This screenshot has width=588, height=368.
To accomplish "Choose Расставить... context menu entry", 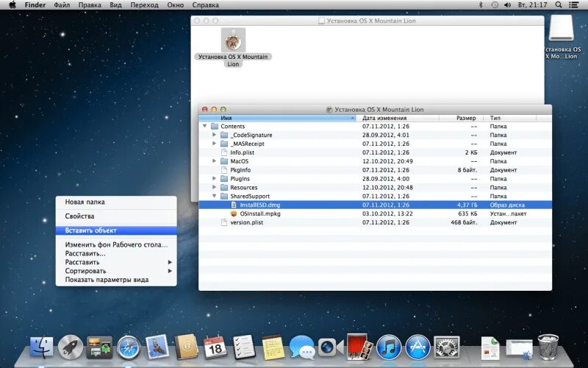I will click(116, 253).
